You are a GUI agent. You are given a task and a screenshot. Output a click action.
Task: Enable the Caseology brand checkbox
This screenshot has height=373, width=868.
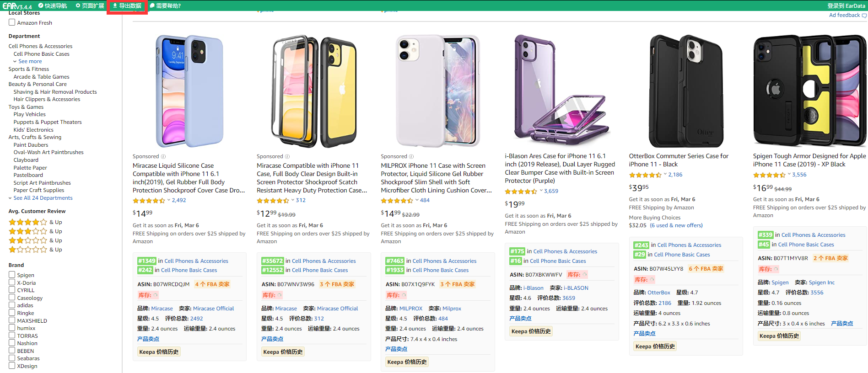point(12,298)
